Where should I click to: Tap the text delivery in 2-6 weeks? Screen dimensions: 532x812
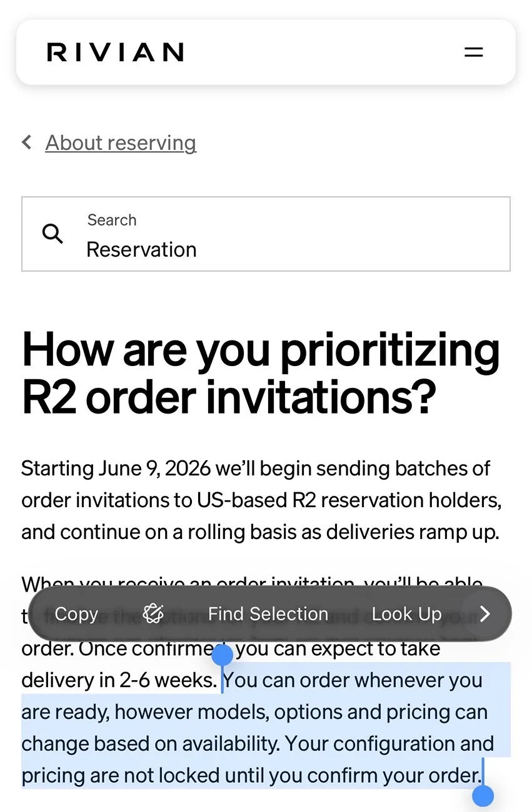click(119, 680)
